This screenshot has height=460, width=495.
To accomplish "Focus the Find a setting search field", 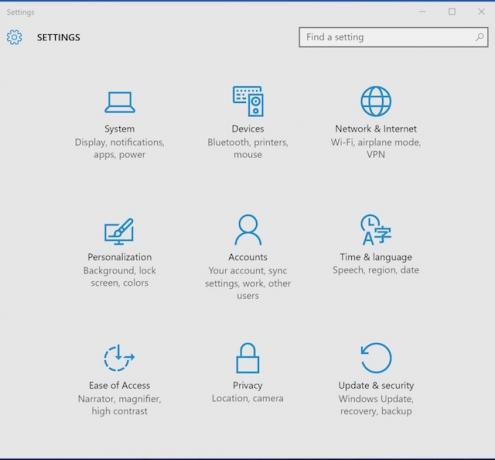I will (394, 37).
